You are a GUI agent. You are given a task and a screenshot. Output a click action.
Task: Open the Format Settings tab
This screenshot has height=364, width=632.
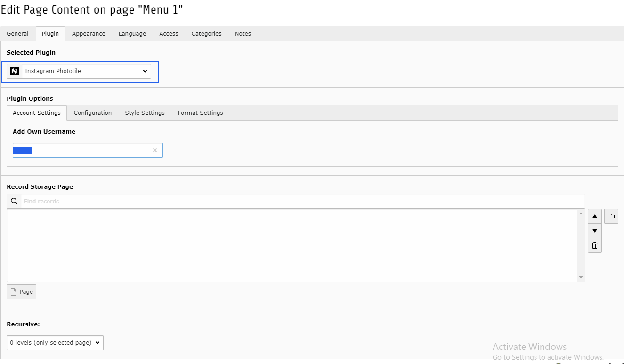coord(201,113)
